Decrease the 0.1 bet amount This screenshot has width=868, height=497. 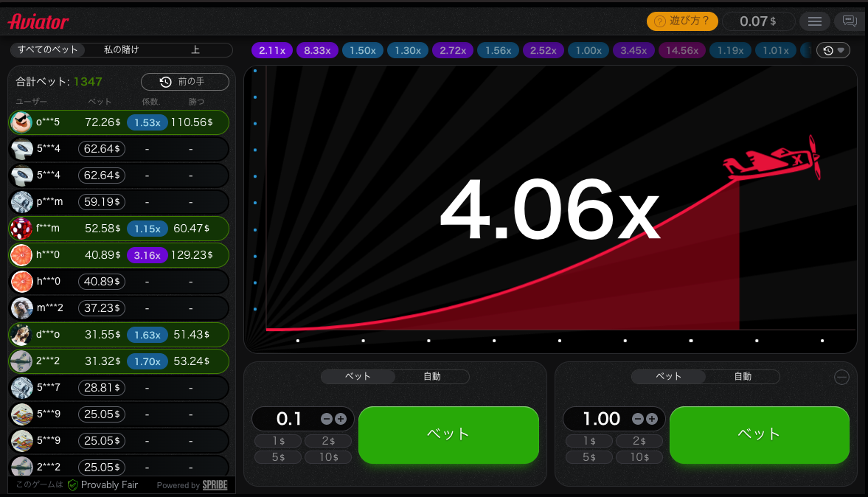(327, 419)
